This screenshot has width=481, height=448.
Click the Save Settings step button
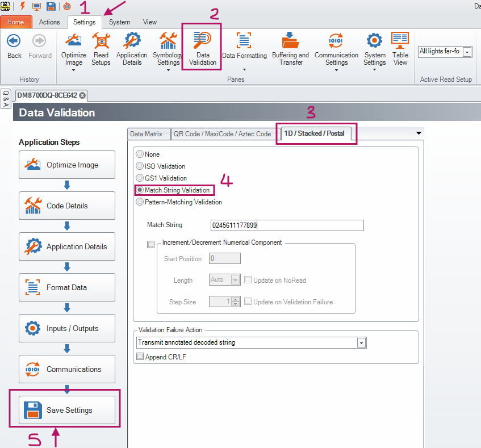[x=67, y=410]
